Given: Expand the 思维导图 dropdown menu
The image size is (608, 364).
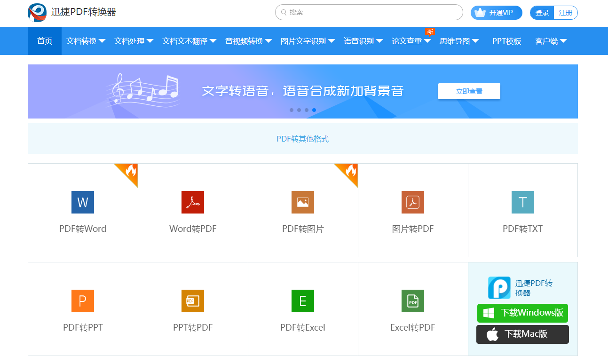Looking at the screenshot, I should [459, 41].
